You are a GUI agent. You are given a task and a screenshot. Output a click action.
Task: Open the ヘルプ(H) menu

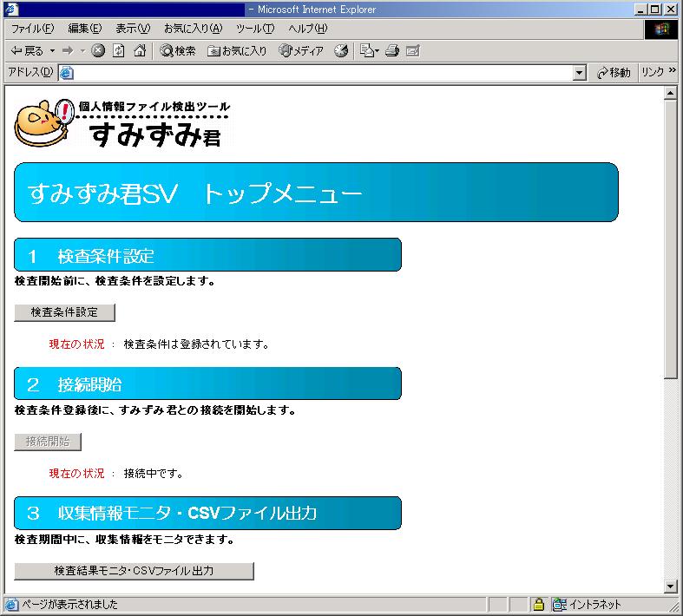pyautogui.click(x=307, y=29)
